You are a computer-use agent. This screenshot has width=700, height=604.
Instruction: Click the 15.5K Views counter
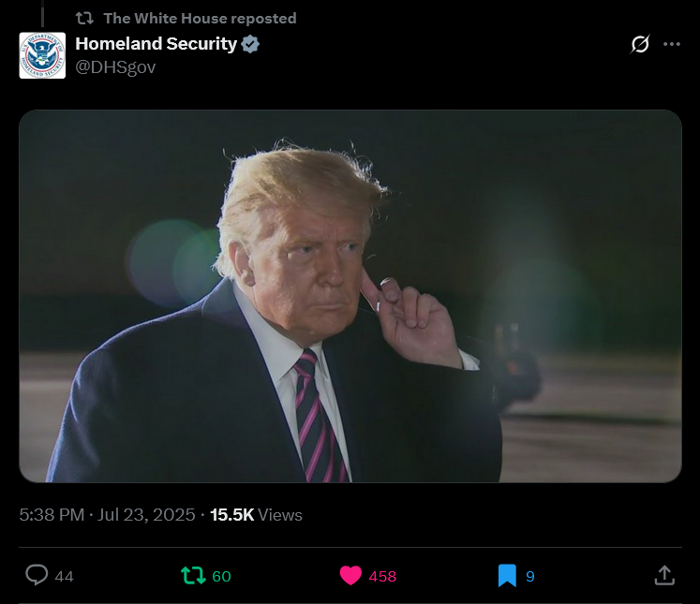click(x=256, y=515)
